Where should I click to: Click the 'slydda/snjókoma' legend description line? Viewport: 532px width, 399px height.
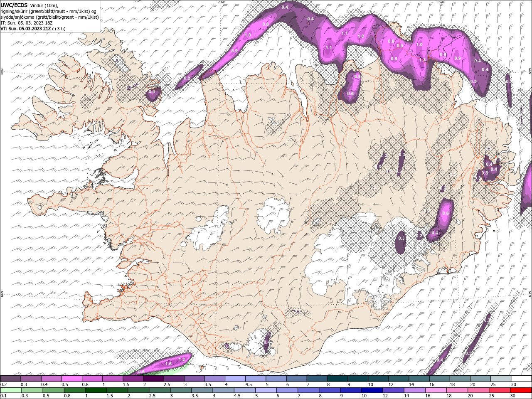tap(49, 17)
